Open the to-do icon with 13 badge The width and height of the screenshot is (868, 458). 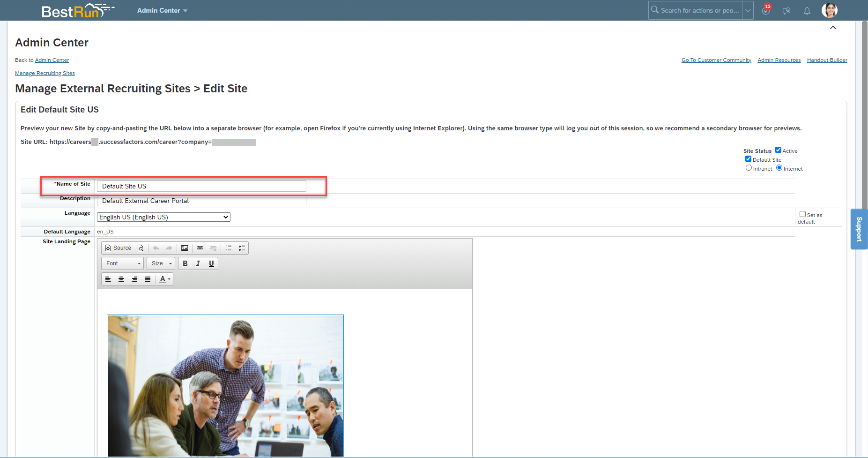pos(766,10)
